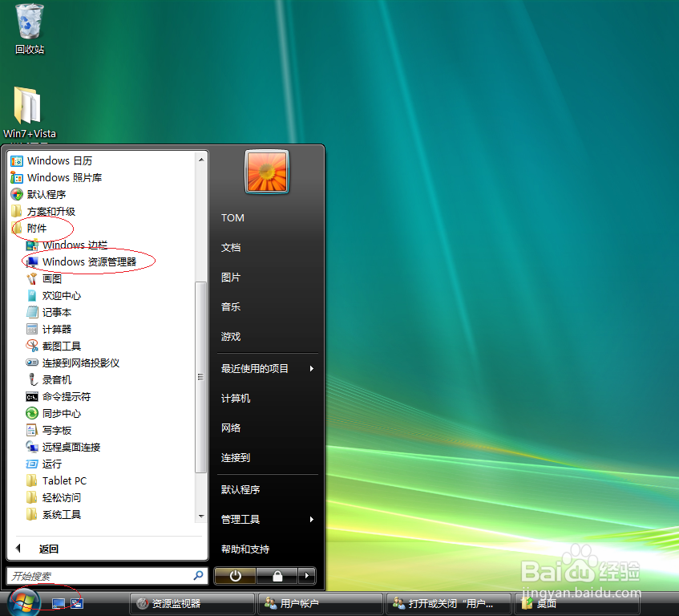Open 网络 from the right pane
This screenshot has height=616, width=679.
click(x=231, y=428)
